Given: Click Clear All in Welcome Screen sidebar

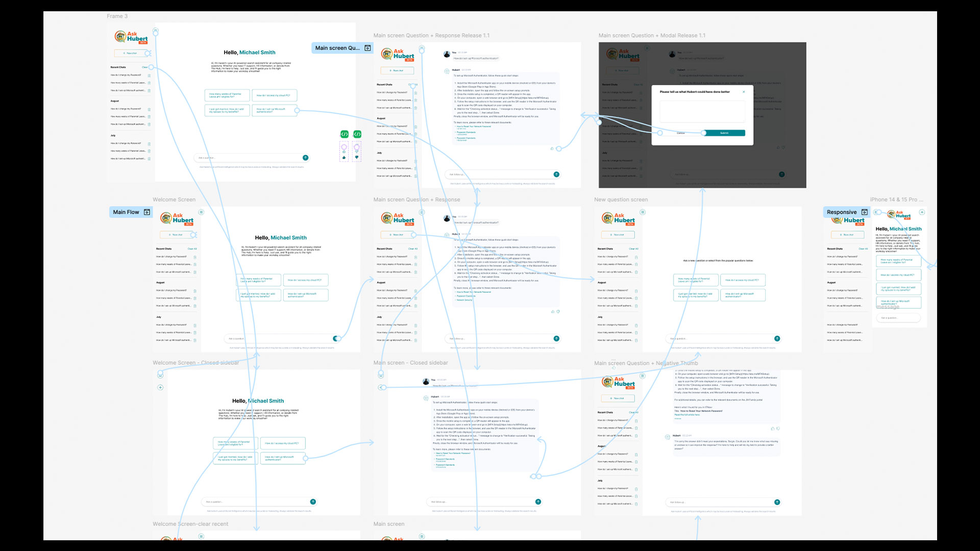Looking at the screenshot, I should [192, 249].
